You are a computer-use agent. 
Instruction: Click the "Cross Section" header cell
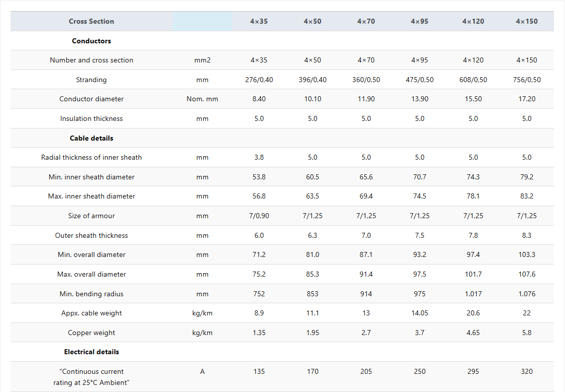point(91,21)
